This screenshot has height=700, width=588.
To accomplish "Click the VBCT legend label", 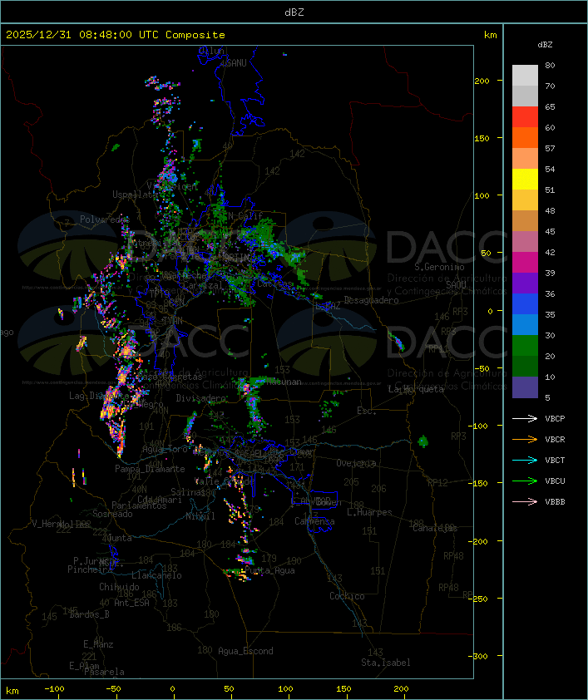I will coord(555,461).
